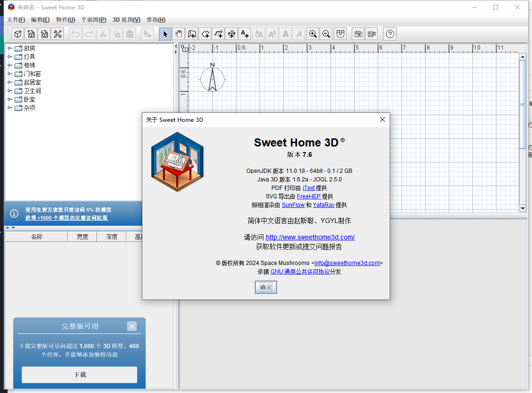
Task: Click info@sweethome3d.com email link
Action: click(x=347, y=263)
